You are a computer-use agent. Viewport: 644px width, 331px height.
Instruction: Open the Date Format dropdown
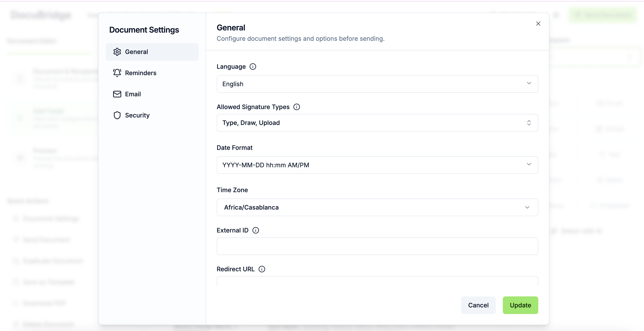377,165
